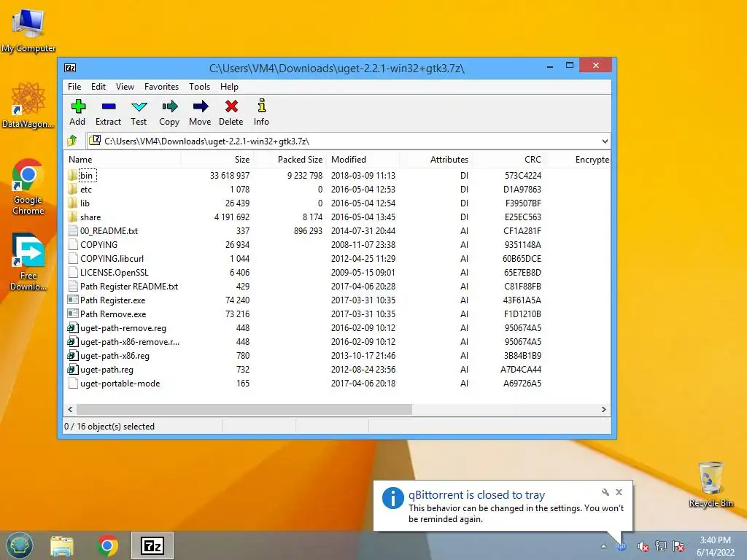Viewport: 747px width, 560px height.
Task: Open notification settings wrench icon
Action: pos(605,492)
